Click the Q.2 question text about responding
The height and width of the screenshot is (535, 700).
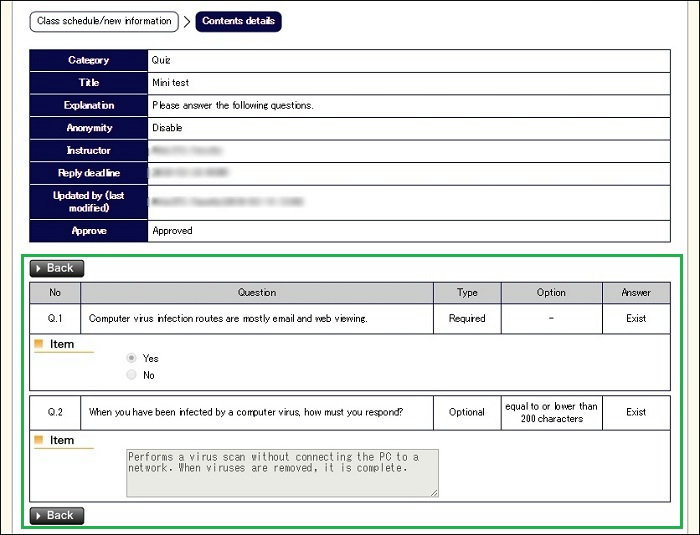tap(245, 412)
